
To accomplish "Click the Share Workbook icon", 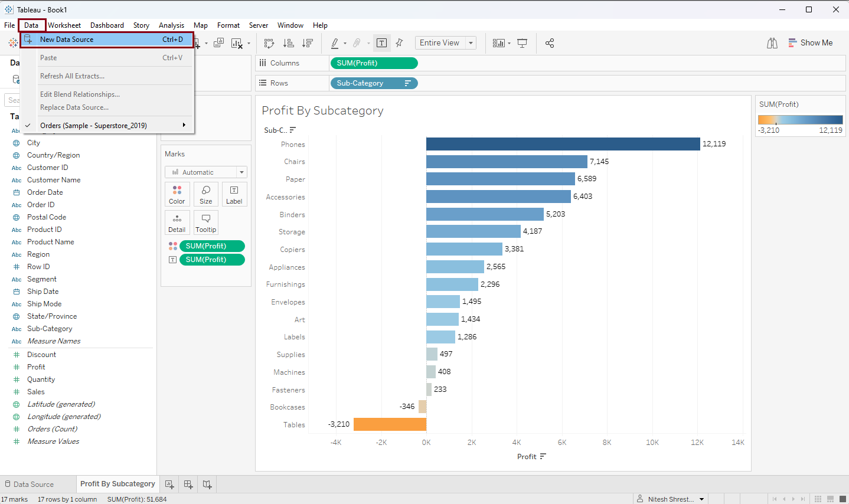I will (x=550, y=43).
